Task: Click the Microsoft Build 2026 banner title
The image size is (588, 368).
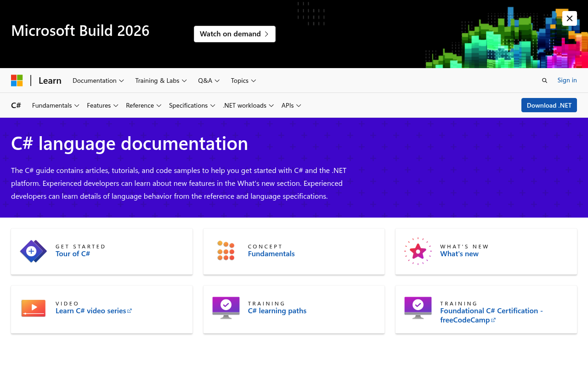Action: pyautogui.click(x=80, y=30)
